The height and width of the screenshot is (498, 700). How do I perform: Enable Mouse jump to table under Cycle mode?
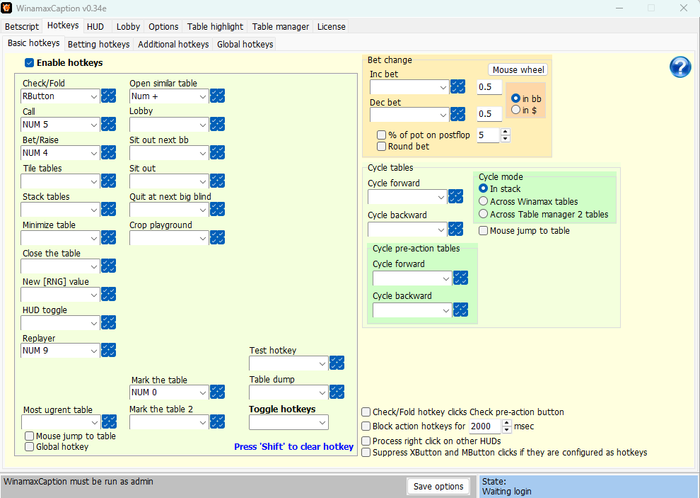(483, 231)
